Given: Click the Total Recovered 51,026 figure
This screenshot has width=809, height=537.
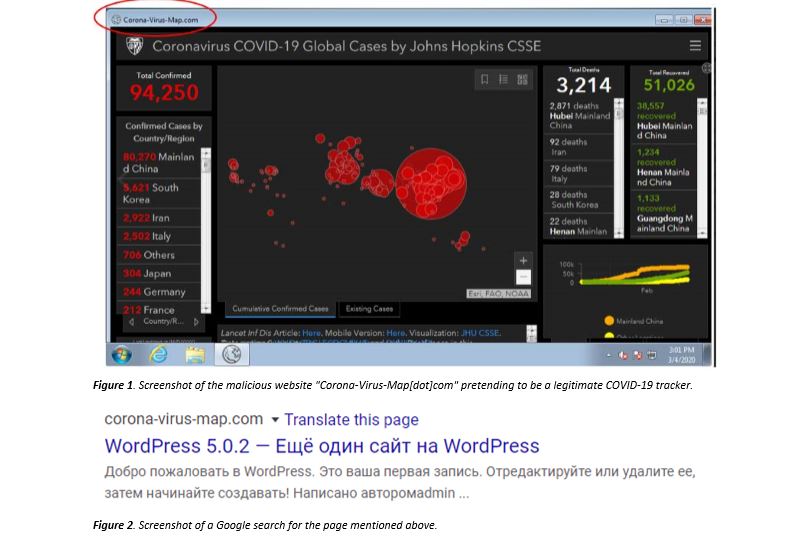Looking at the screenshot, I should tap(669, 85).
